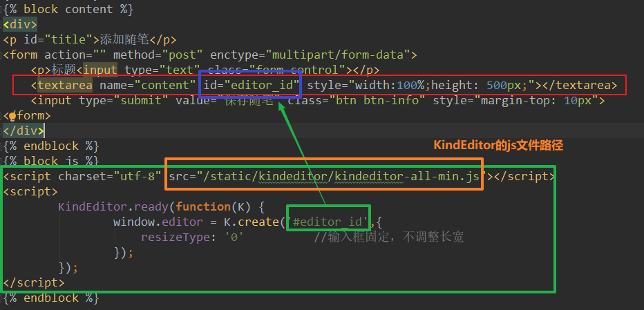
Task: Click charset="utf-8" in the script tag
Action: 110,177
